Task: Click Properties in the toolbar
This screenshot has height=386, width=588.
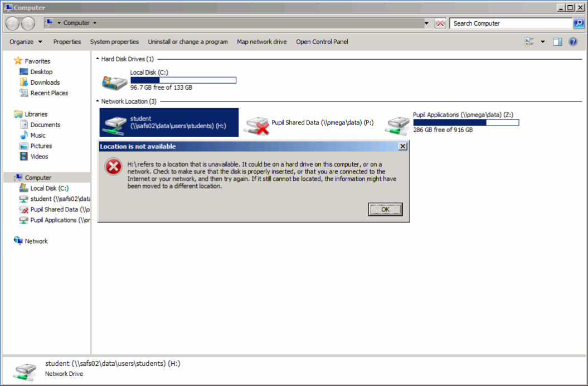Action: point(67,42)
